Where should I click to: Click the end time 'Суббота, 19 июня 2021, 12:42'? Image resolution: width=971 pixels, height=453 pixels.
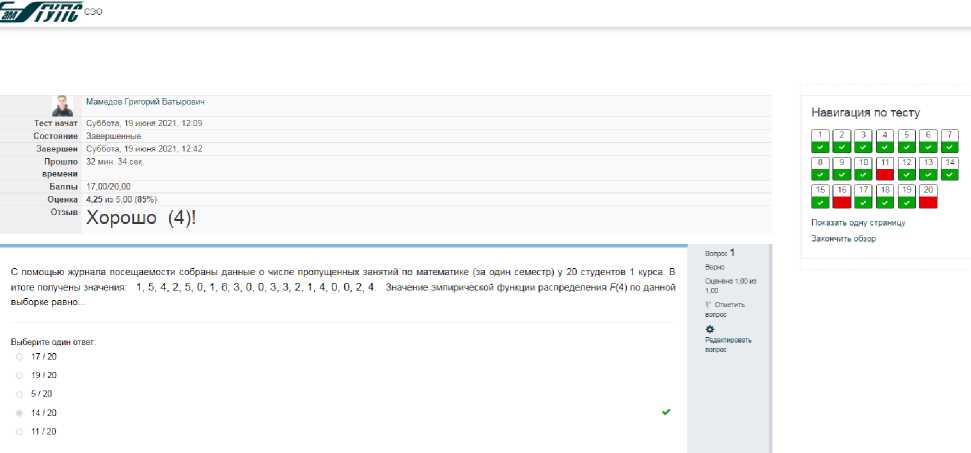pyautogui.click(x=144, y=149)
